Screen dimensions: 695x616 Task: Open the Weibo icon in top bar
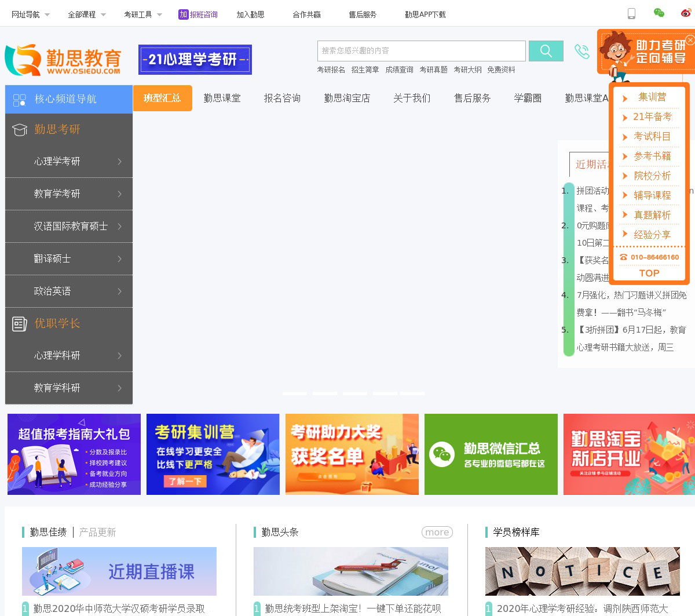pos(686,13)
